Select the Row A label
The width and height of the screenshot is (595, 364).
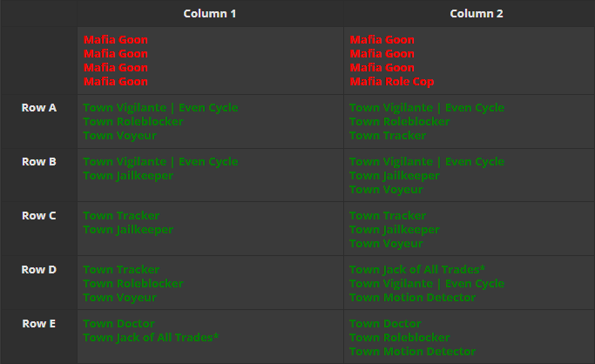(39, 108)
